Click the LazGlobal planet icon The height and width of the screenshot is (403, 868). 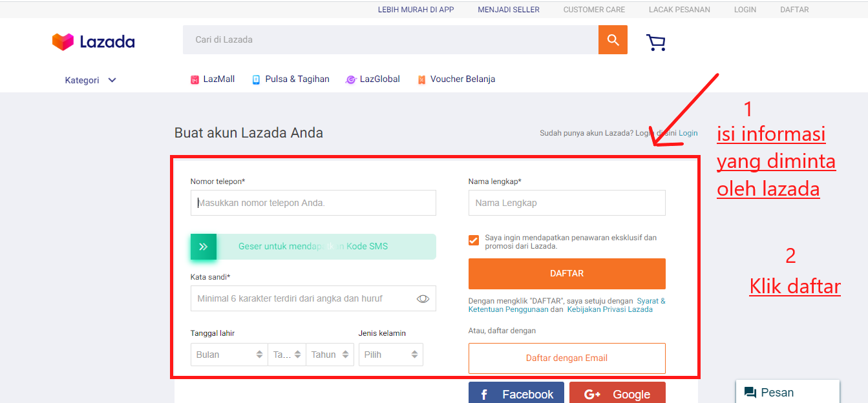(x=351, y=80)
